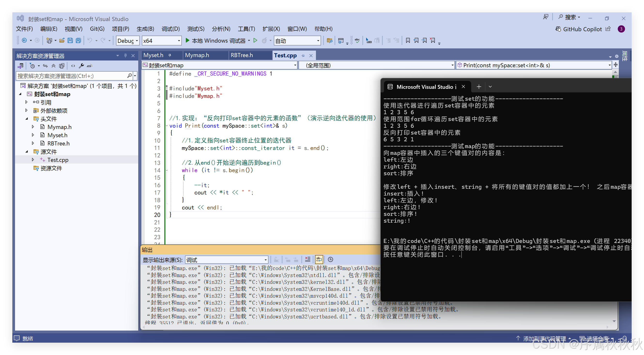This screenshot has width=644, height=355.
Task: Click the Clear All output icon
Action: [x=308, y=260]
